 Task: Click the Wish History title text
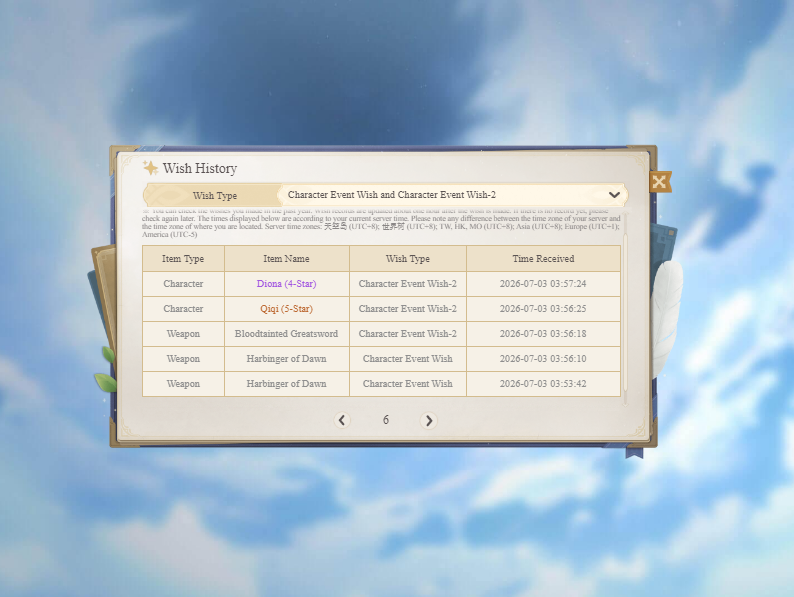[x=200, y=168]
